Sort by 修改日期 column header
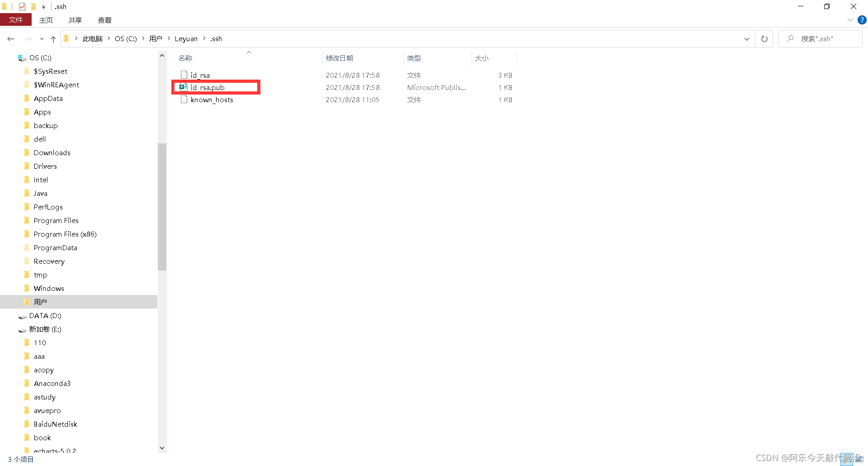Screen dimensions: 868x466 339,58
